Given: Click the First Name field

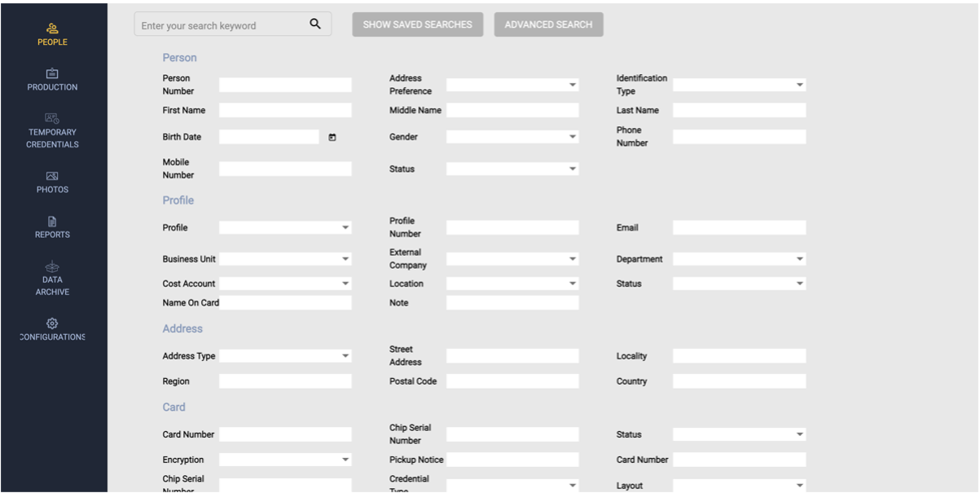Looking at the screenshot, I should pos(284,109).
